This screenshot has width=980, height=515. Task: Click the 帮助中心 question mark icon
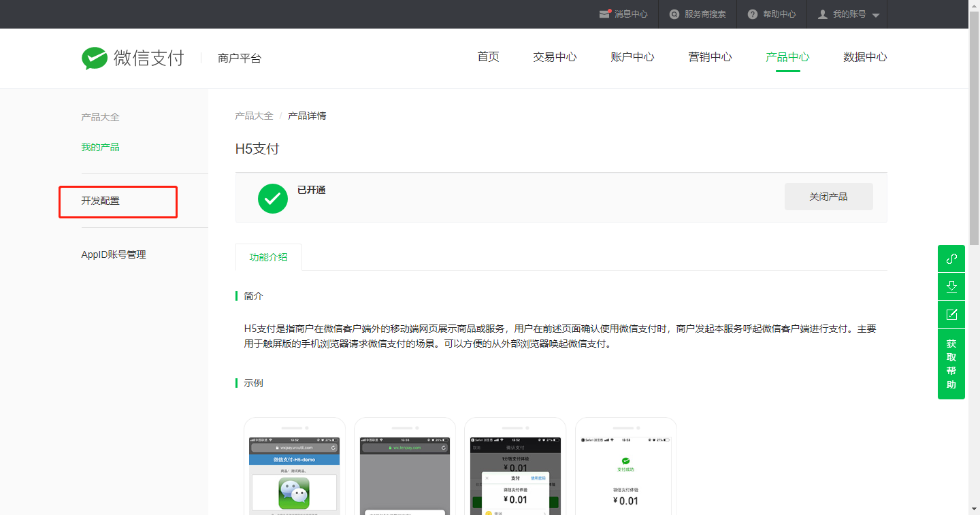click(x=753, y=14)
